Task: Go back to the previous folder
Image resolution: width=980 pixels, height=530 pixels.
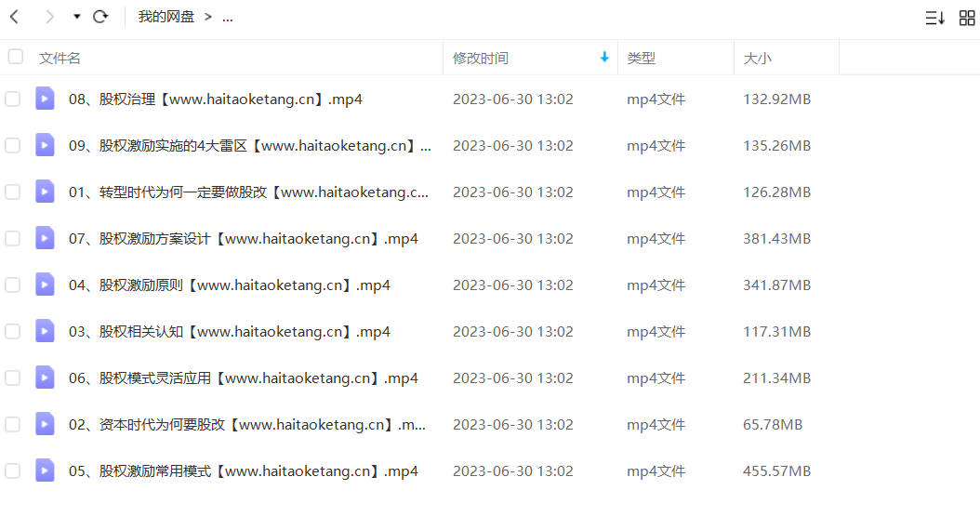Action: [x=14, y=17]
